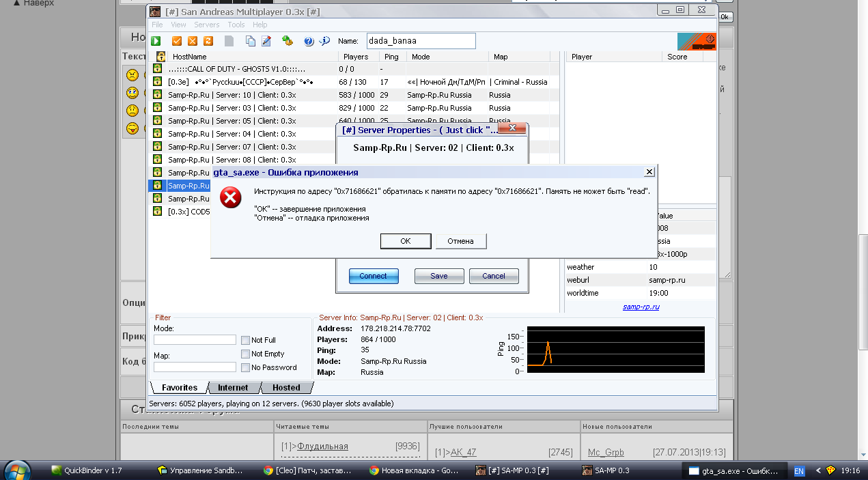
Task: Click lock icon on the Server: 07 row
Action: (157, 147)
